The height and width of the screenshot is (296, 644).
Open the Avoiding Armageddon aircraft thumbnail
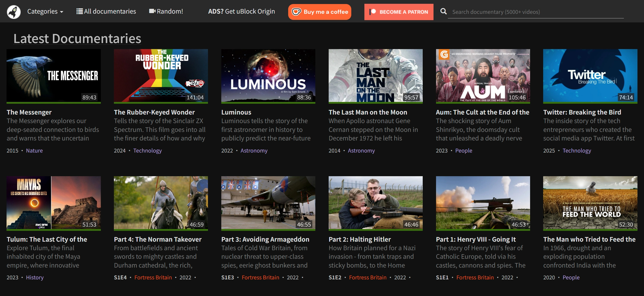[268, 203]
